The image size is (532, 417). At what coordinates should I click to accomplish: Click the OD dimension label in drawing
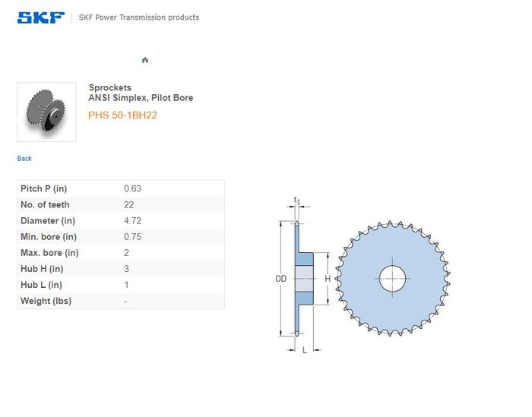(x=280, y=280)
